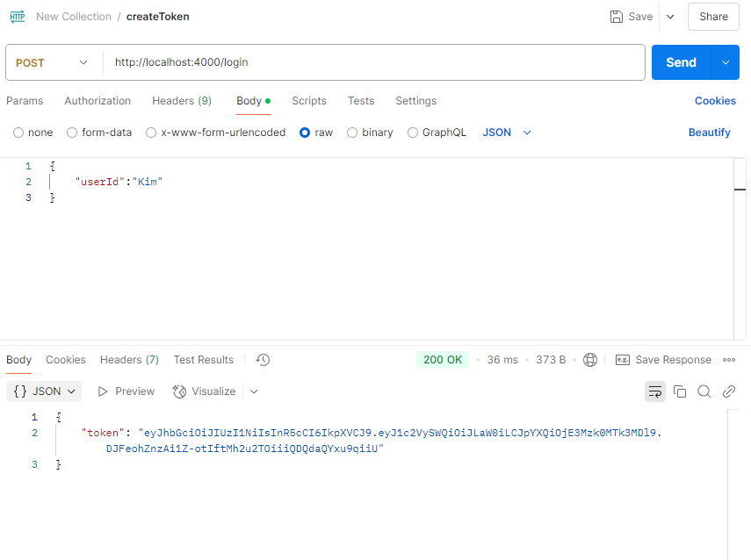751x560 pixels.
Task: Select the none body type
Action: [x=18, y=133]
